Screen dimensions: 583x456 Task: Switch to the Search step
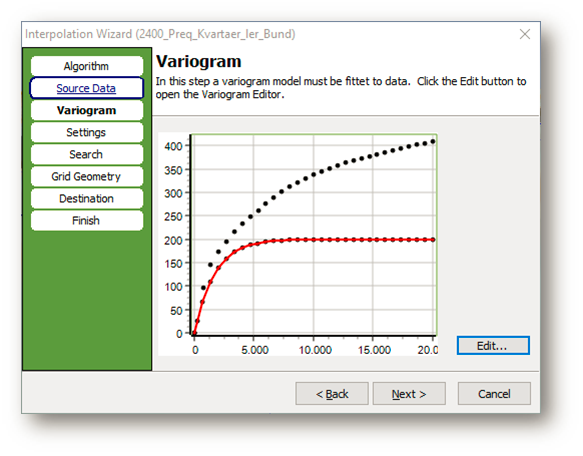(87, 154)
